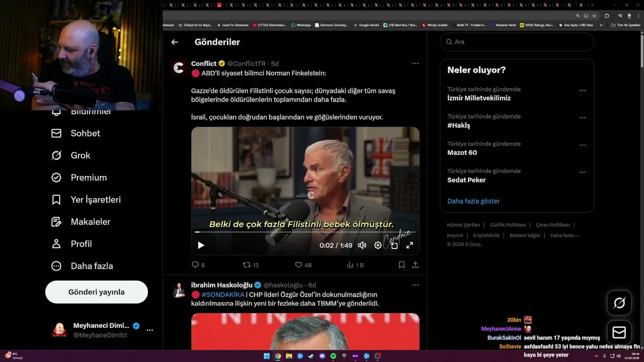This screenshot has height=362, width=644.
Task: Click the Gönderi yayınla button
Action: click(97, 292)
